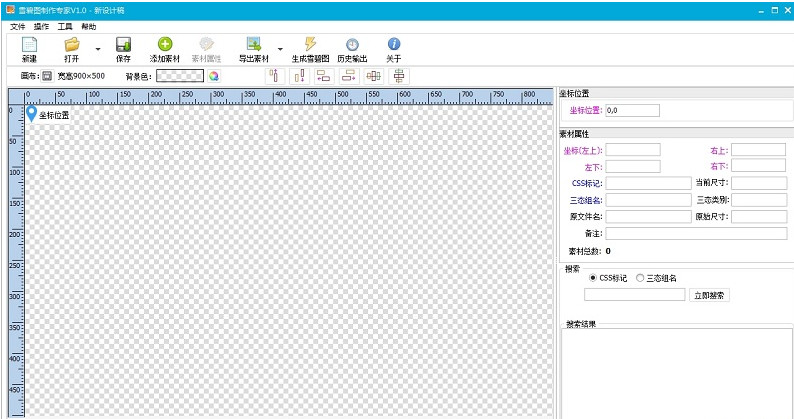Viewport: 794px width, 419px height.
Task: Click the 生成雪碧图 (Generate sprite) lightning icon
Action: click(x=311, y=45)
